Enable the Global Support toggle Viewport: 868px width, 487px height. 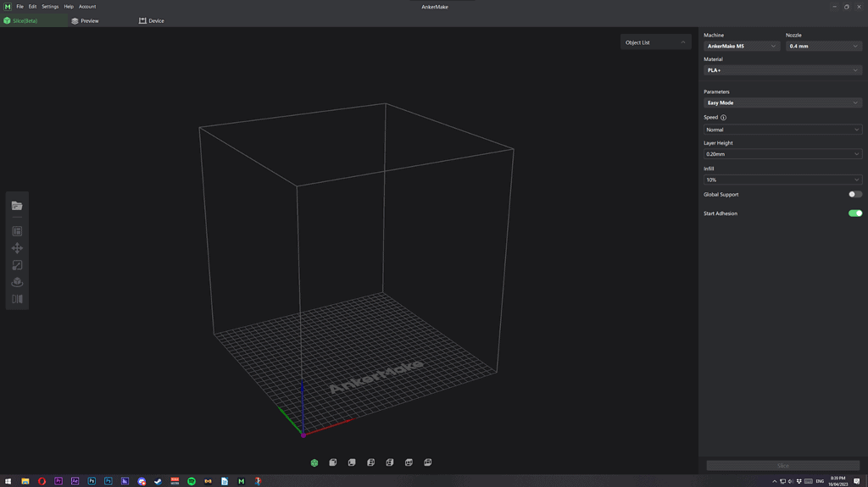(855, 195)
